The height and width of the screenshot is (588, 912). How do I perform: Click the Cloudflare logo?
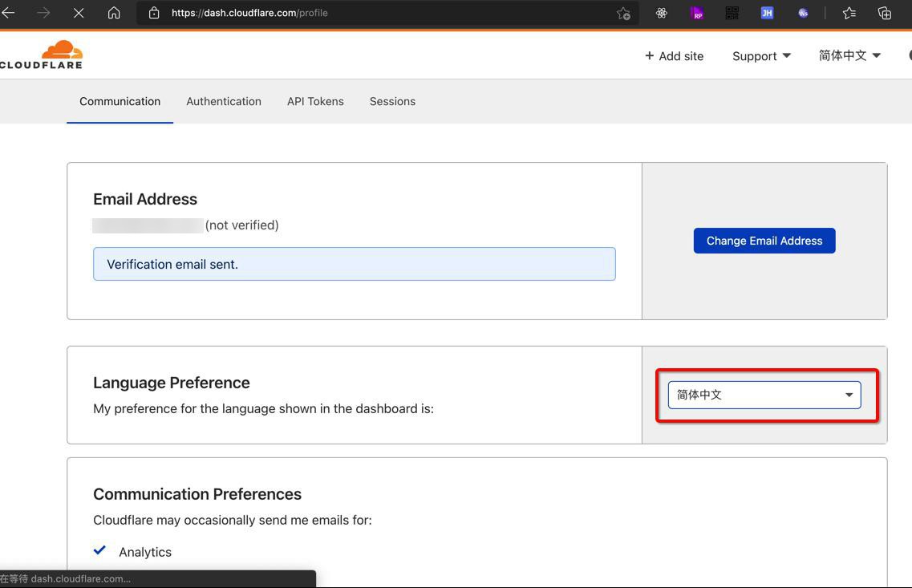[x=41, y=55]
